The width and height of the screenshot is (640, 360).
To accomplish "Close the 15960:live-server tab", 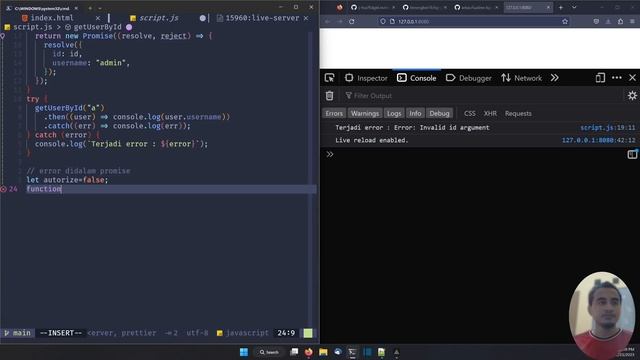I will point(306,18).
